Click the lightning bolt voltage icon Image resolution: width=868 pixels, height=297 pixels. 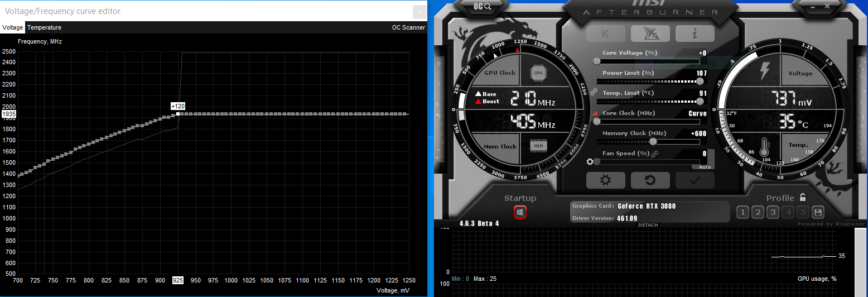click(x=765, y=70)
